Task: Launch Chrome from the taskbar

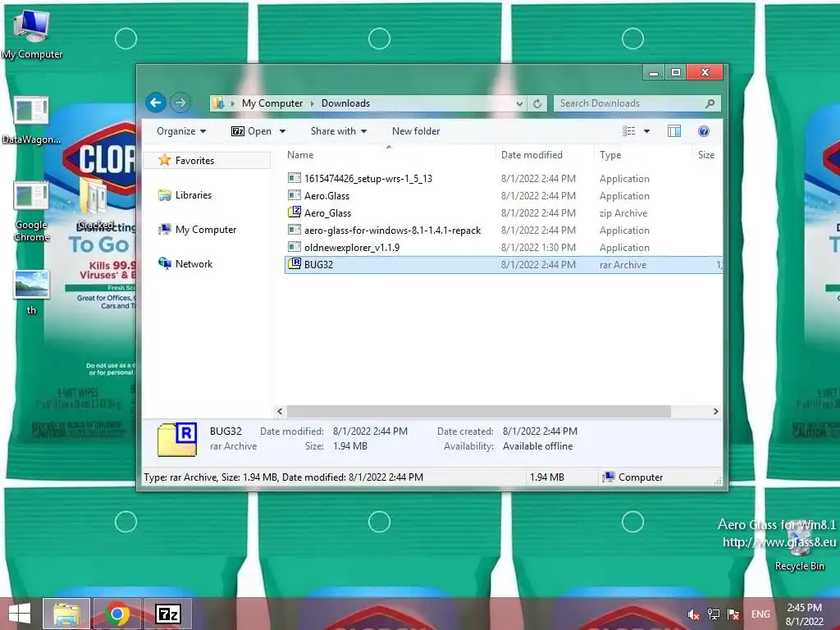Action: 117,614
